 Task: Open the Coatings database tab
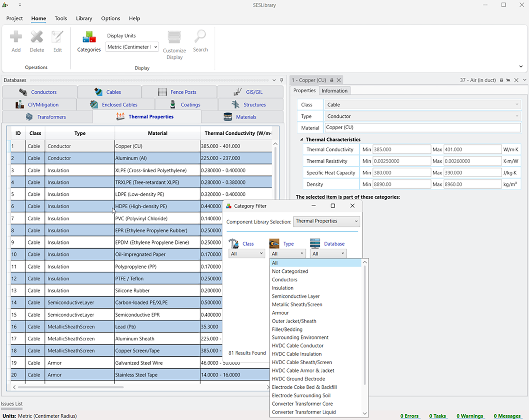[186, 105]
